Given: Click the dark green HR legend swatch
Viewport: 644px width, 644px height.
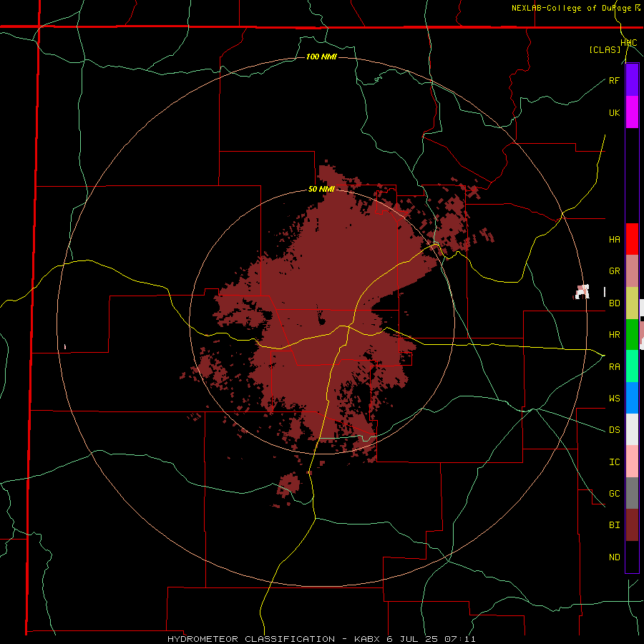Looking at the screenshot, I should (x=632, y=335).
